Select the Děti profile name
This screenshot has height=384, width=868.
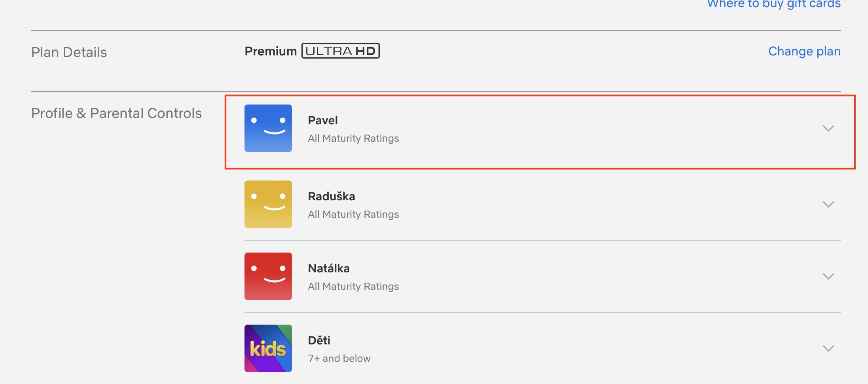(x=319, y=340)
